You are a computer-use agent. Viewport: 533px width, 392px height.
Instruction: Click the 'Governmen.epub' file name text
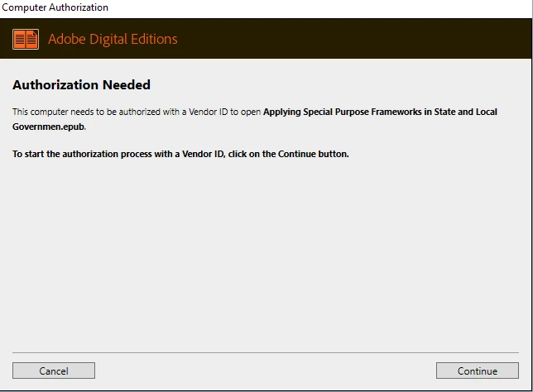coord(49,127)
